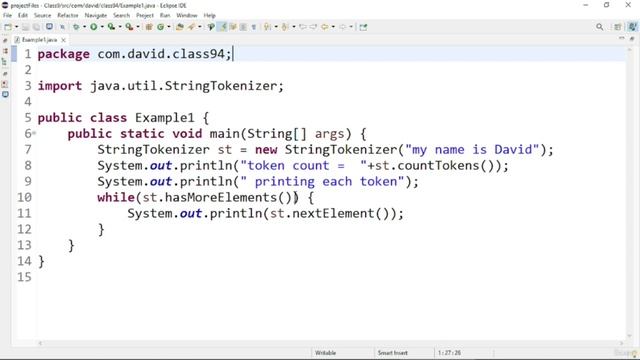Click the New Java Package icon
The width and height of the screenshot is (640, 360).
pos(149,27)
